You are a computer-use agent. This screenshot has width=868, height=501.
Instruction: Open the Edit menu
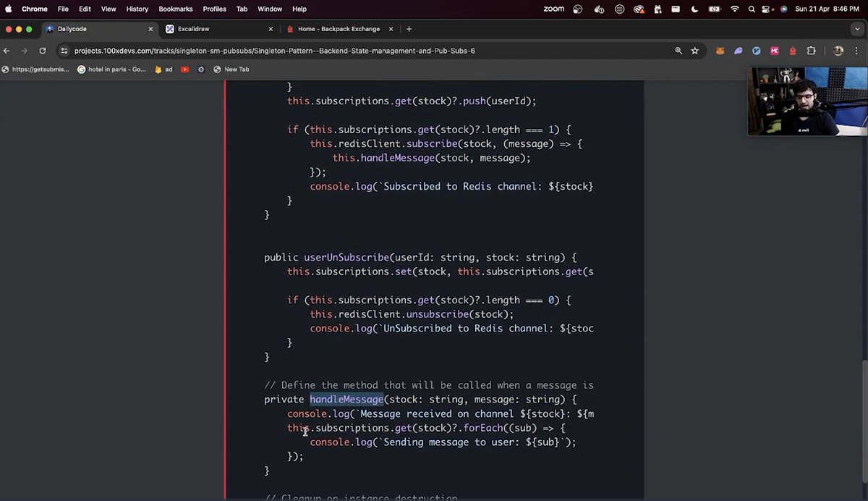85,9
